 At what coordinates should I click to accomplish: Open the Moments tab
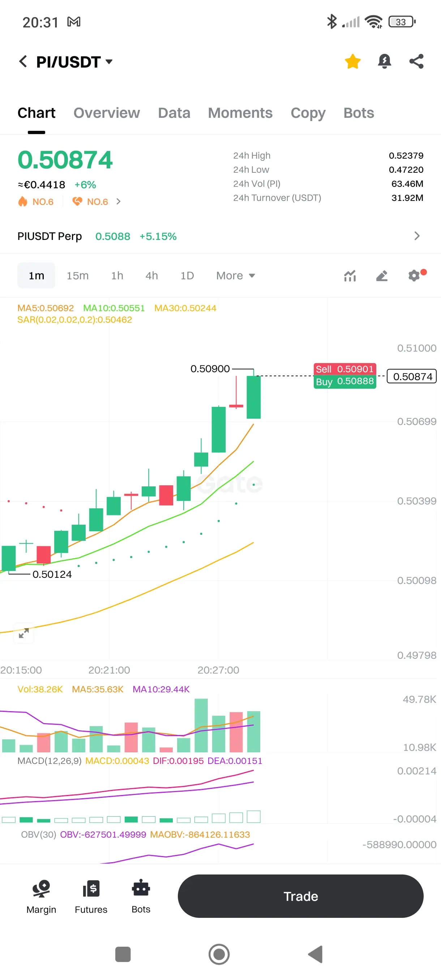240,113
